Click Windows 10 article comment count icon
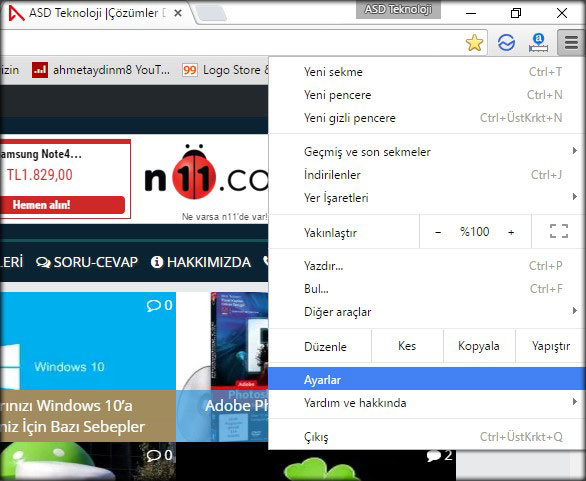This screenshot has width=586, height=481. [153, 306]
